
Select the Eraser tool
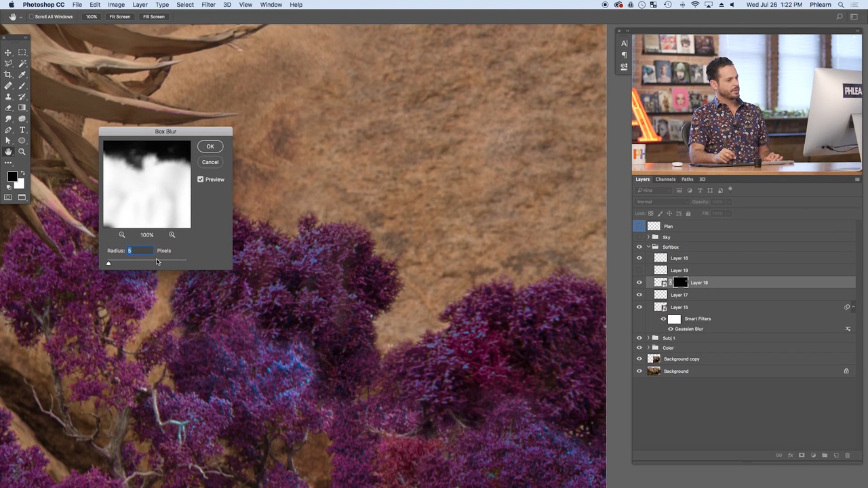point(8,108)
